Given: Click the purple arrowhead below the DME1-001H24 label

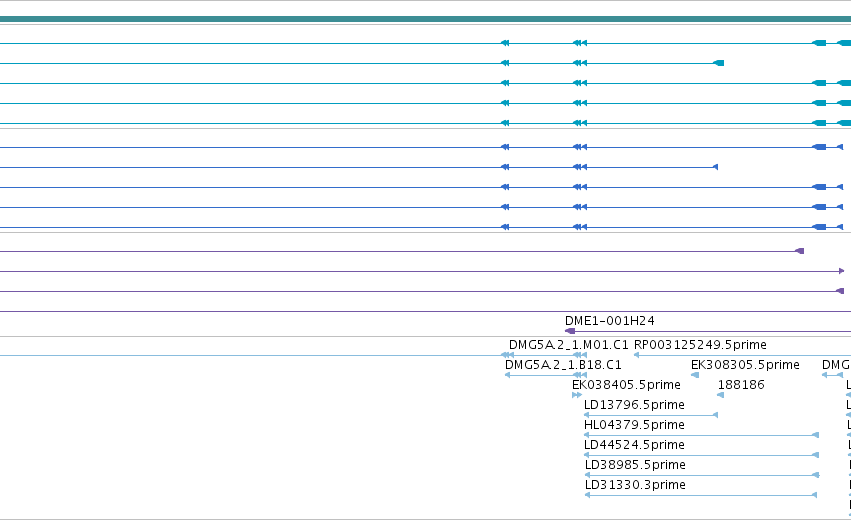Looking at the screenshot, I should [x=570, y=331].
